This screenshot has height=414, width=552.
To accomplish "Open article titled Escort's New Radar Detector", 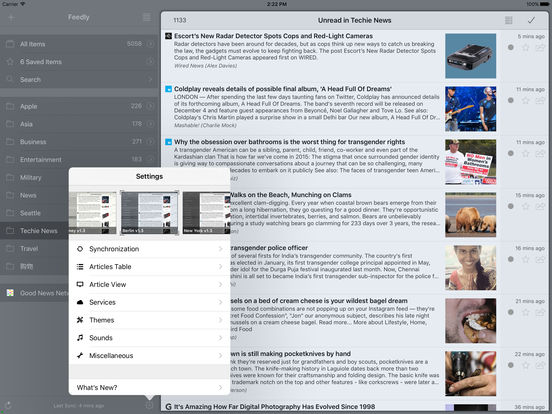I will click(273, 36).
